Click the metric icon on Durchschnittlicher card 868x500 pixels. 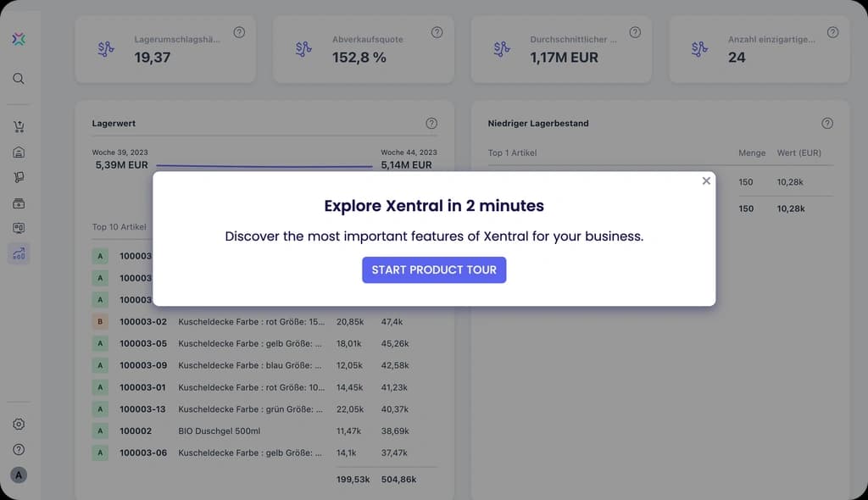[502, 49]
